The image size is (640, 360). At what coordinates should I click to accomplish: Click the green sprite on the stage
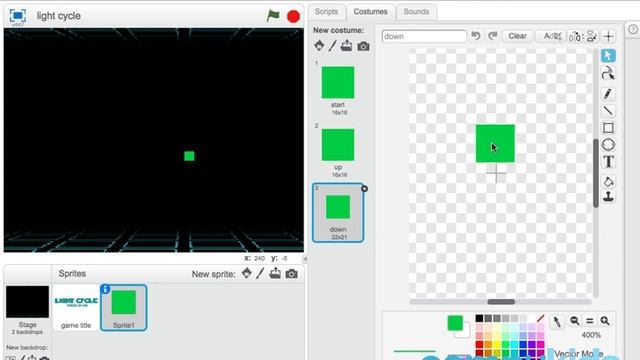click(189, 156)
